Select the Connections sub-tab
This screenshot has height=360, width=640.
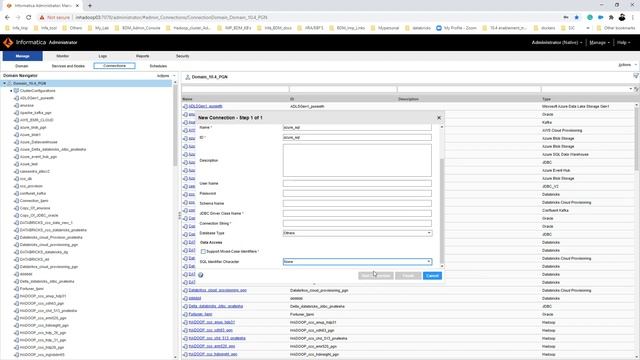click(114, 66)
